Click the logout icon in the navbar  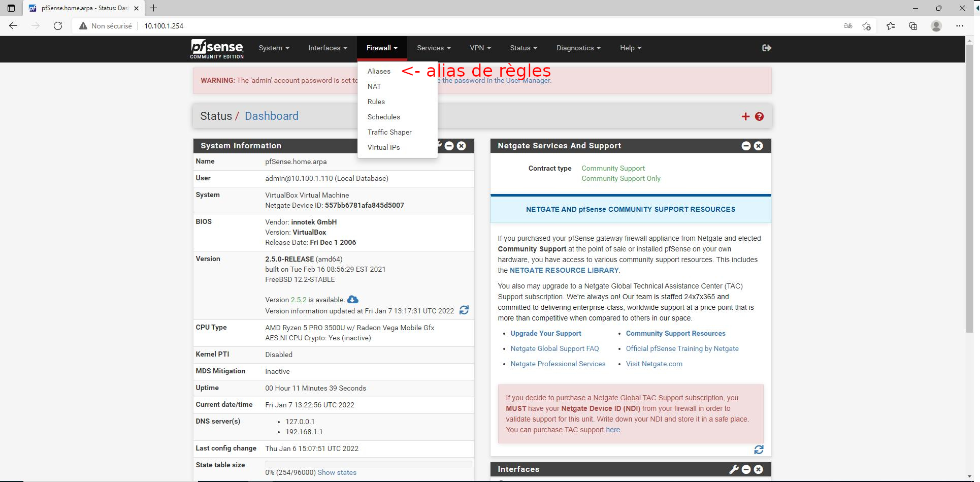(767, 48)
